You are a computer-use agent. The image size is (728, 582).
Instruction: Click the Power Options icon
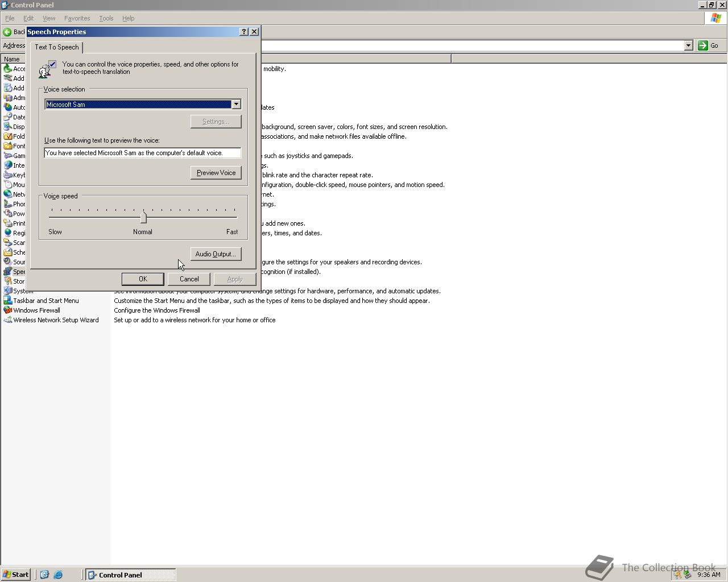point(8,214)
